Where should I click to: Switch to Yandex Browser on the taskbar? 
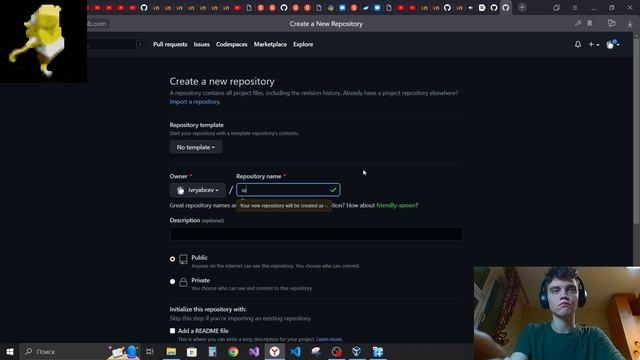[x=275, y=351]
